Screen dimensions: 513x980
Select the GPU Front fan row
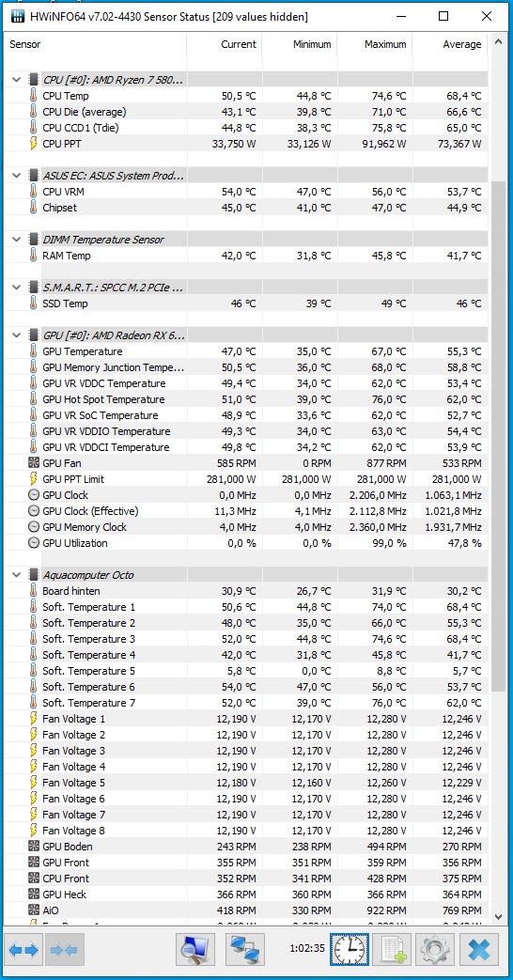tap(245, 863)
